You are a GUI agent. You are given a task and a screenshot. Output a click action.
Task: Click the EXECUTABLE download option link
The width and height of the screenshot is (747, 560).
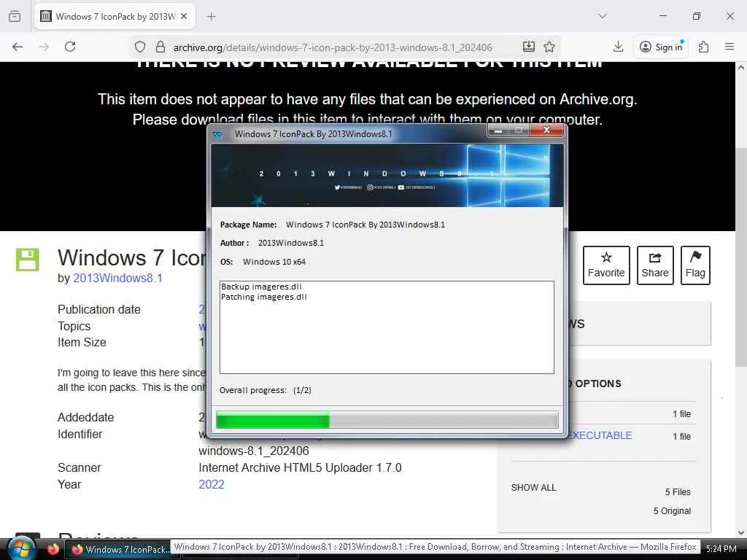click(x=600, y=435)
